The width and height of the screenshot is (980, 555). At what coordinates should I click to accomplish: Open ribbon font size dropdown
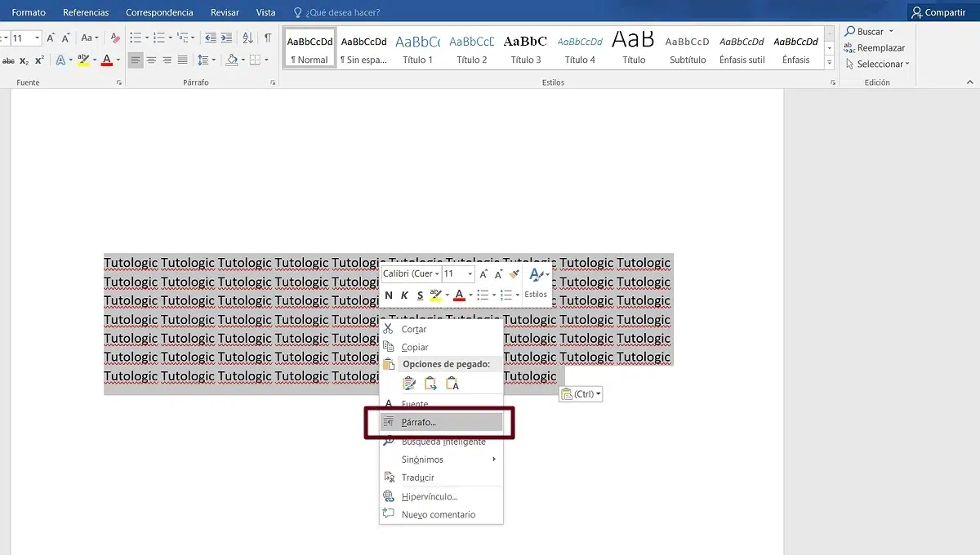tap(38, 38)
